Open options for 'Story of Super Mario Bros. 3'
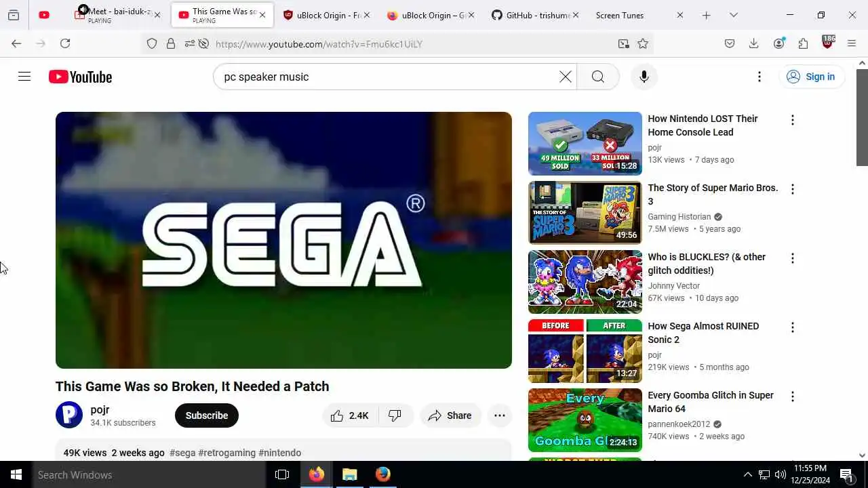 (792, 189)
